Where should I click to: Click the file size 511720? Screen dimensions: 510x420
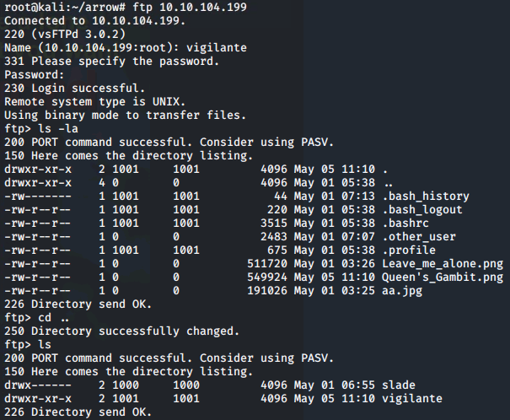pyautogui.click(x=267, y=263)
